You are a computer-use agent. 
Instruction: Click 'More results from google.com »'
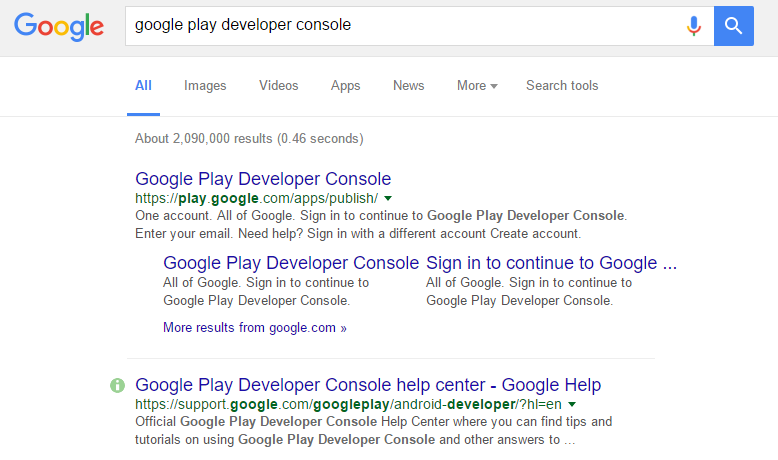point(255,328)
